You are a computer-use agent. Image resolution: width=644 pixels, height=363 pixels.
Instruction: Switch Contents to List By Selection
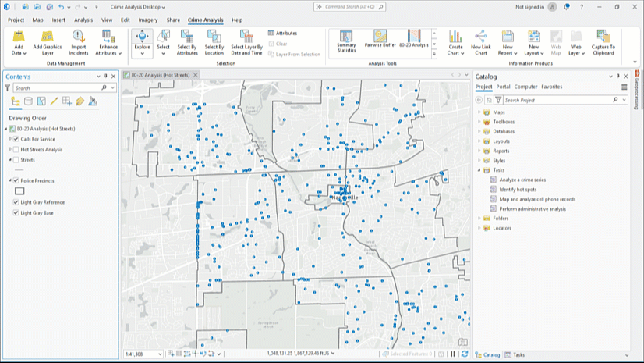tap(41, 101)
